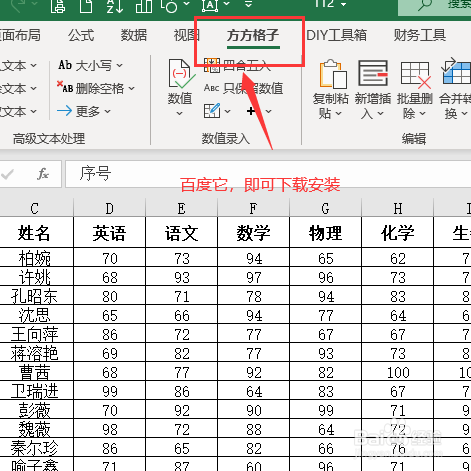The width and height of the screenshot is (471, 471).
Task: Click the formula bar containing 序号
Action: pyautogui.click(x=268, y=174)
